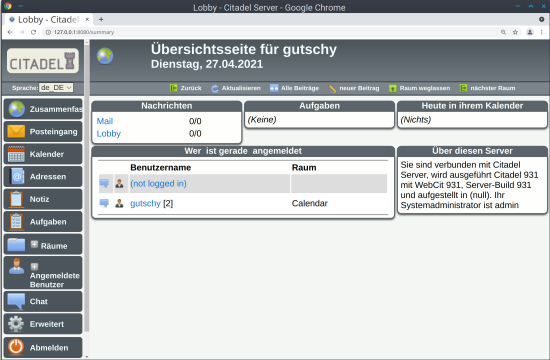550x360 pixels.
Task: Click Alle Beiträge in the toolbar
Action: (294, 88)
